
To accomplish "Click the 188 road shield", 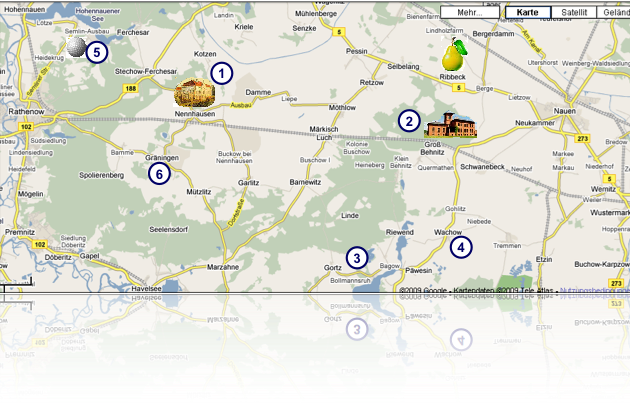I will pyautogui.click(x=131, y=89).
